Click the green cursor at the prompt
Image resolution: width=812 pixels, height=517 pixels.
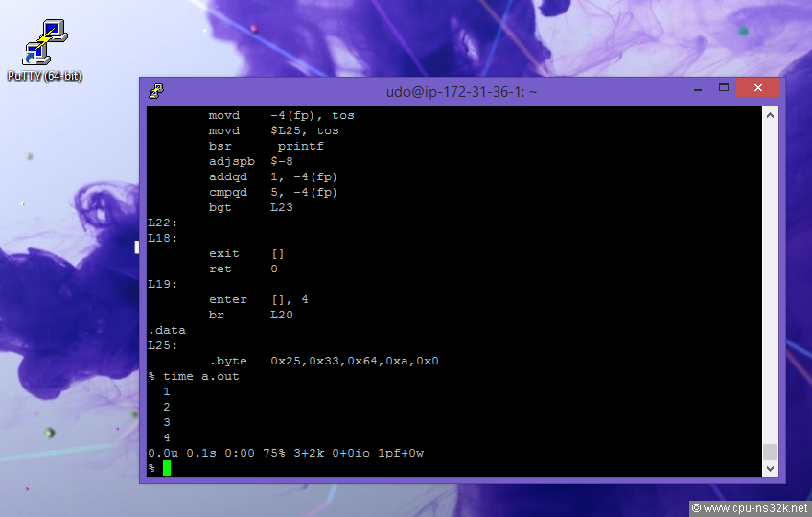pos(167,468)
